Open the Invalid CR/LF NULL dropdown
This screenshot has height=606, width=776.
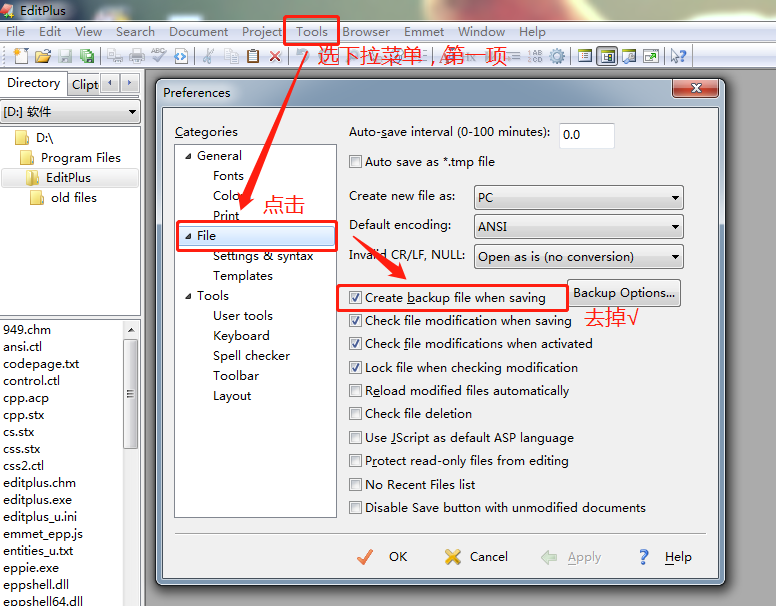click(579, 256)
